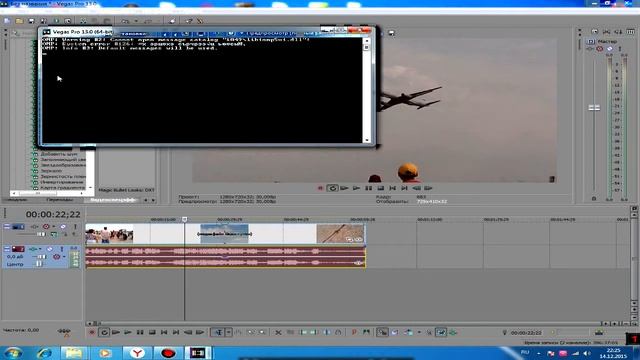The height and width of the screenshot is (360, 640).
Task: Select the Normal Edit tool in bottom toolbar
Action: pos(218,333)
